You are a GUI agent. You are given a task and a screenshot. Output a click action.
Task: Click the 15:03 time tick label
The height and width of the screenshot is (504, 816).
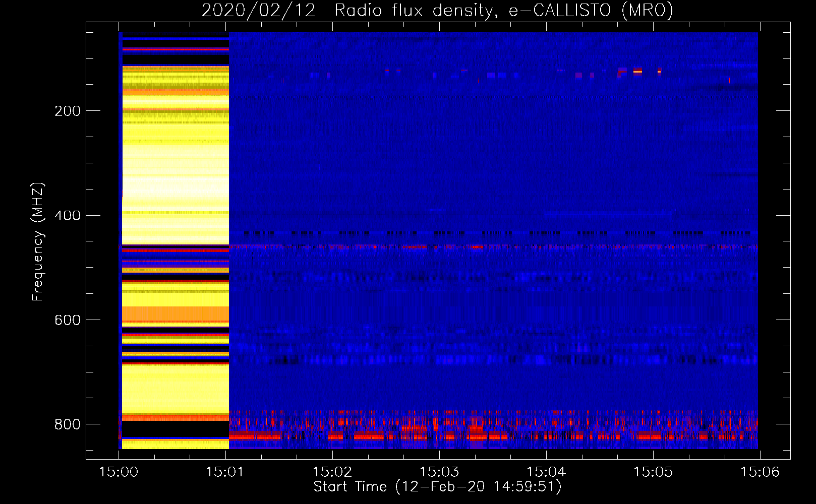[439, 472]
